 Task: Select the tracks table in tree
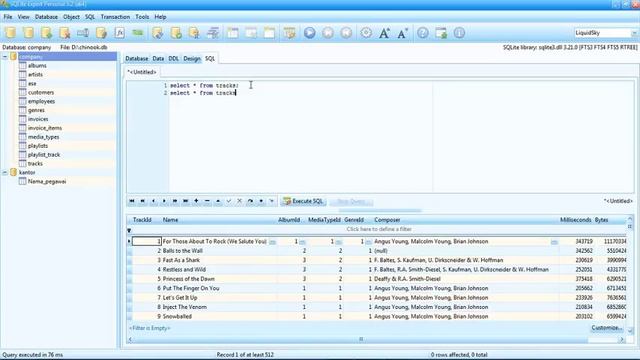click(35, 164)
